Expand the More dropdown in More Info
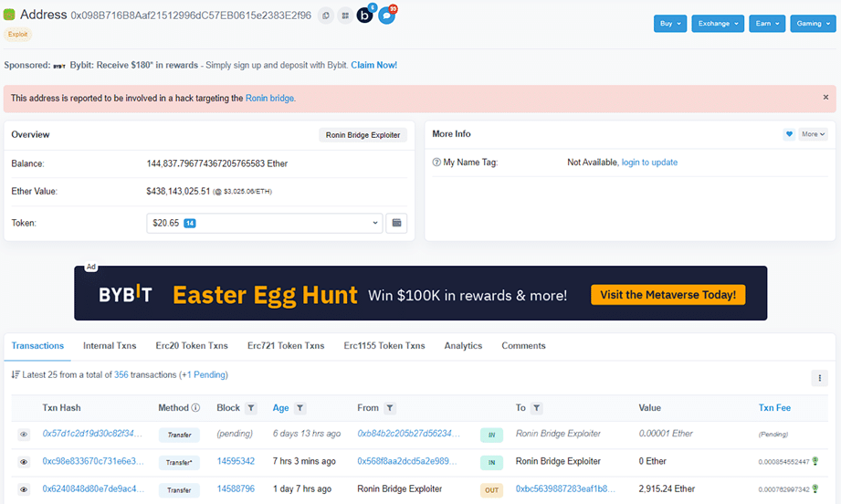Screen dimensions: 841x504 pos(813,134)
